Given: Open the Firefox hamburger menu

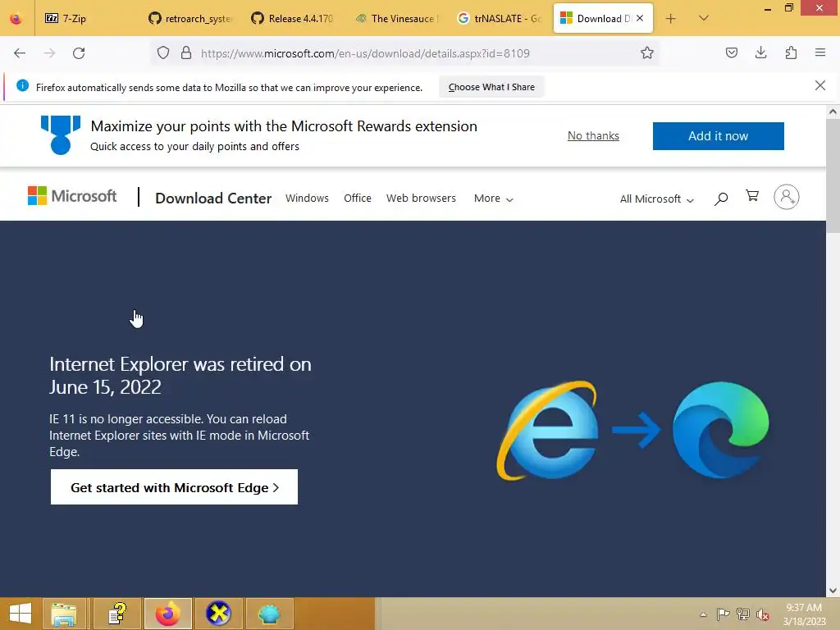Looking at the screenshot, I should (820, 53).
